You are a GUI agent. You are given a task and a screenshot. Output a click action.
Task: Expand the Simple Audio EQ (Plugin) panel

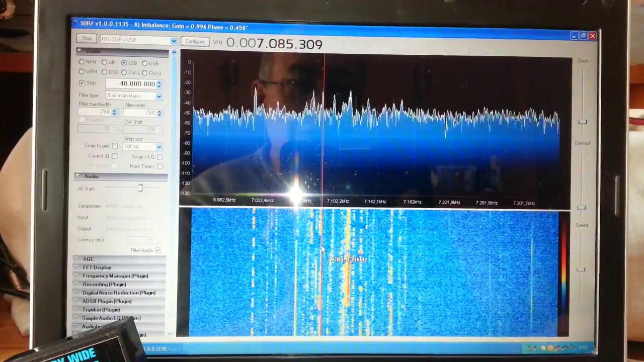pos(120,318)
